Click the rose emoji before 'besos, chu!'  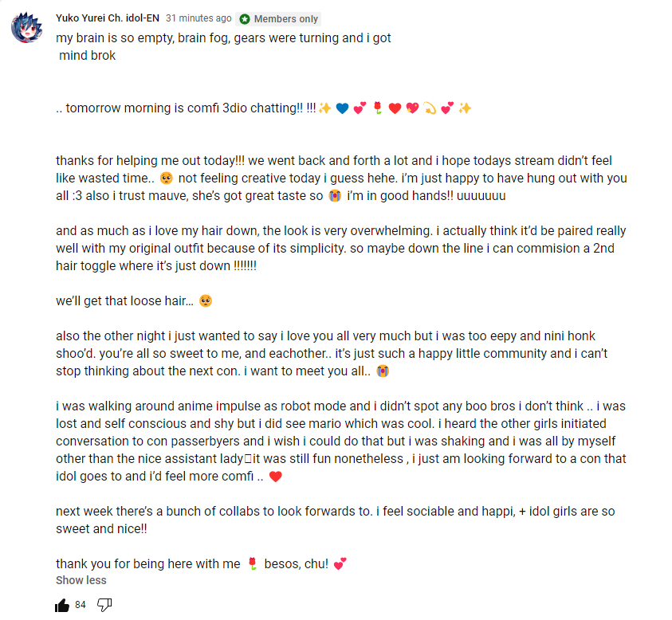[x=253, y=564]
